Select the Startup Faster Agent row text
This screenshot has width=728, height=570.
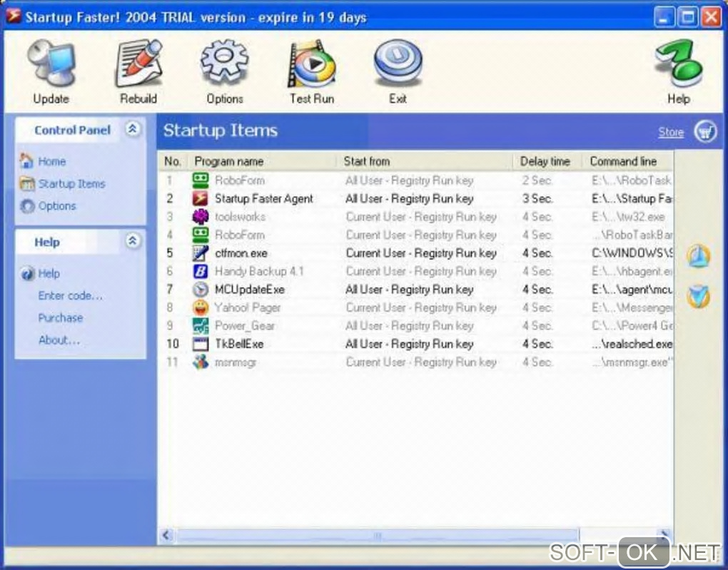click(x=263, y=198)
